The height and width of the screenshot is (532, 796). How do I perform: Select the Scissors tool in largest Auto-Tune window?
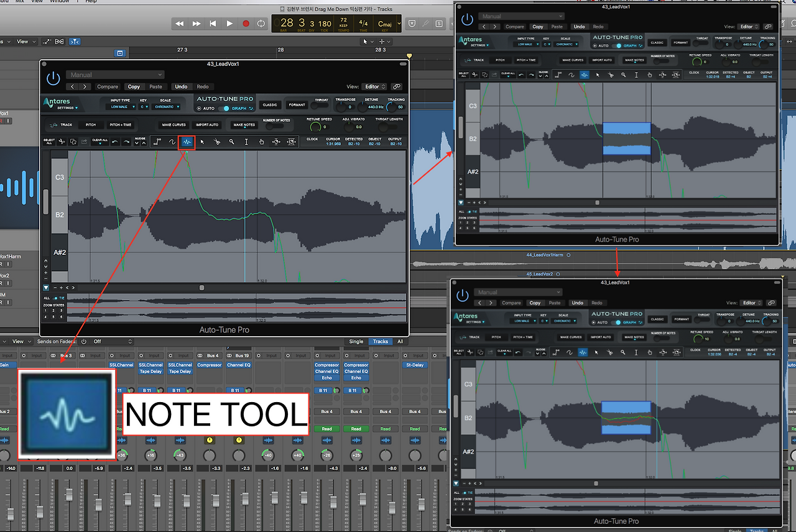217,142
